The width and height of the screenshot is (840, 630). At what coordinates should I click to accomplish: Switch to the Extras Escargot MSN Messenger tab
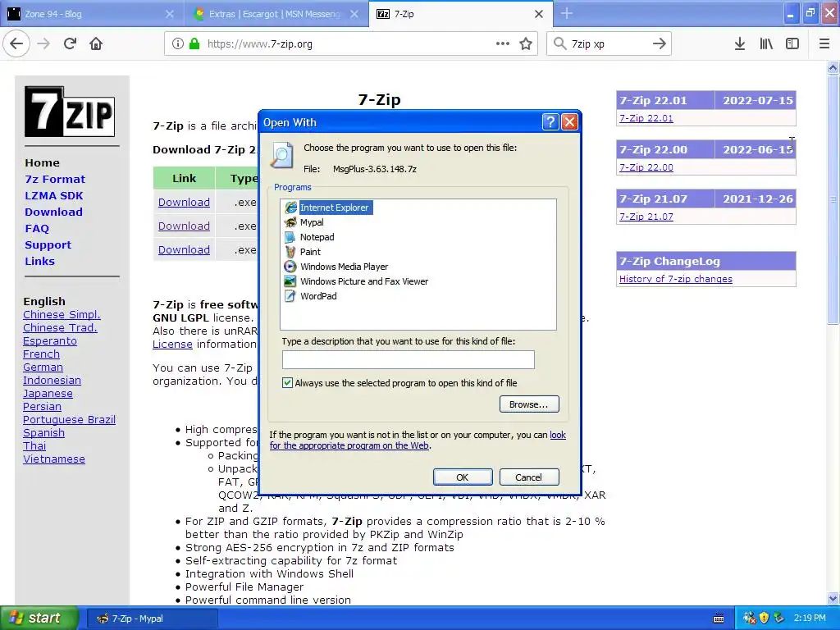coord(276,14)
